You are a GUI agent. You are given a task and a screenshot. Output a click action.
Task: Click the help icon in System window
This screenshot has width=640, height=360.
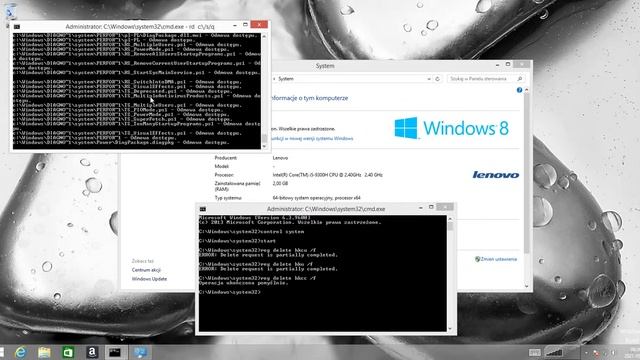click(519, 90)
